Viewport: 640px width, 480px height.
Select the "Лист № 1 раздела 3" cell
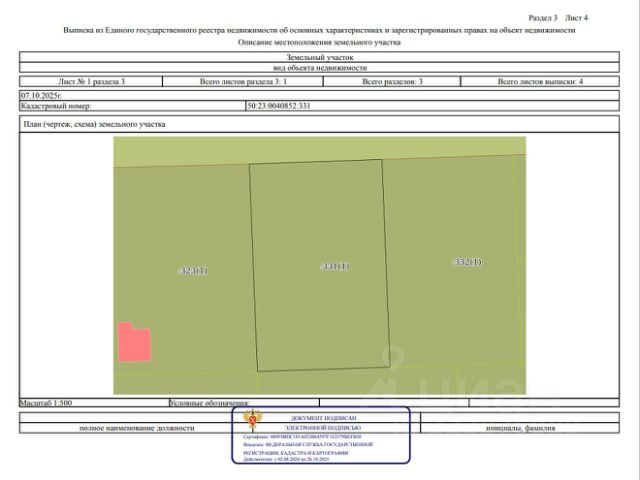point(91,82)
